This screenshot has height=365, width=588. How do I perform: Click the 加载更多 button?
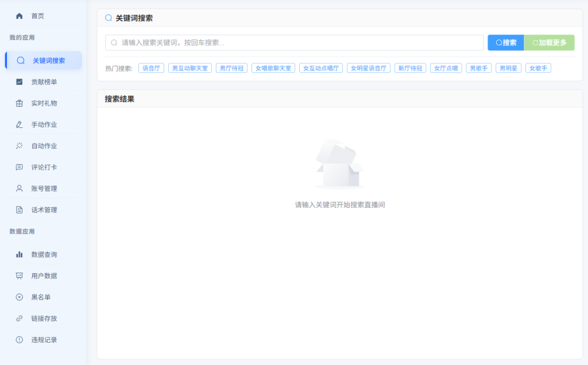click(550, 42)
